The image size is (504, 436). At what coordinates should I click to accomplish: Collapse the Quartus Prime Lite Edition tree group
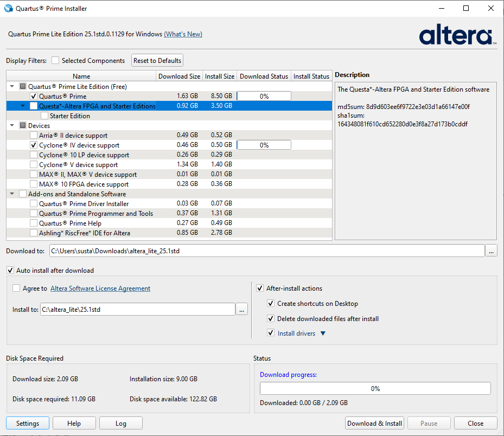12,87
